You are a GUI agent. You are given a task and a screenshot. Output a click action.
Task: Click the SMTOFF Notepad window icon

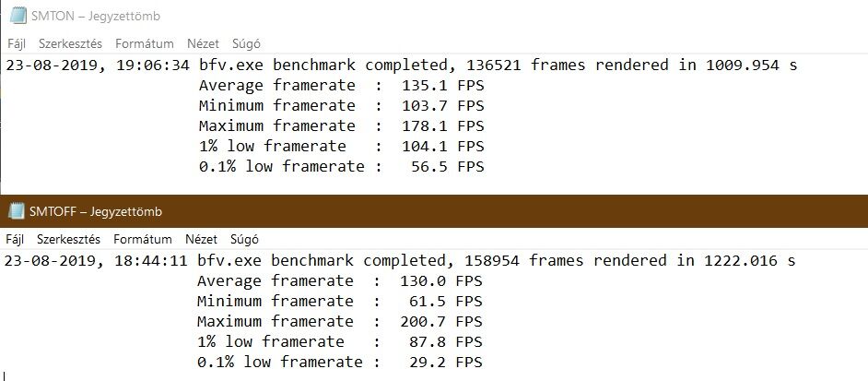click(x=17, y=210)
